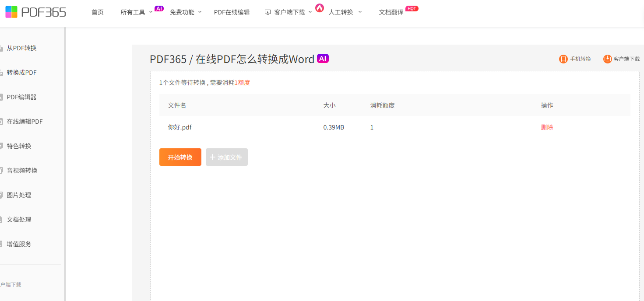This screenshot has width=644, height=301.
Task: Click the 客户端下载 download icon at top right
Action: (x=607, y=59)
